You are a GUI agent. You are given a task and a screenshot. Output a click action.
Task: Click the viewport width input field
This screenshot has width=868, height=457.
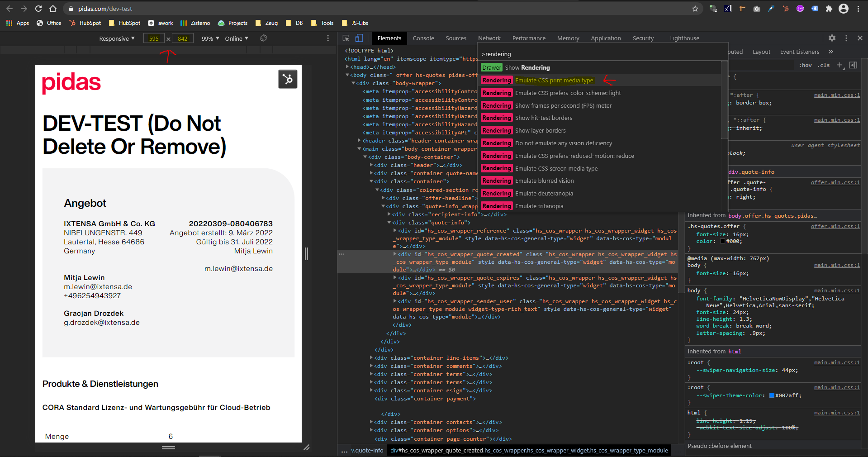tap(154, 38)
